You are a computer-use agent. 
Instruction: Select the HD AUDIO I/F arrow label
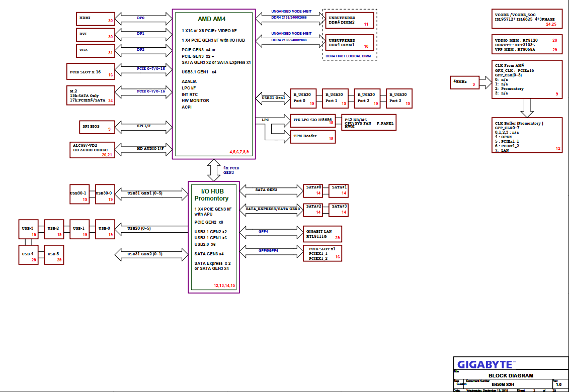tap(150, 148)
